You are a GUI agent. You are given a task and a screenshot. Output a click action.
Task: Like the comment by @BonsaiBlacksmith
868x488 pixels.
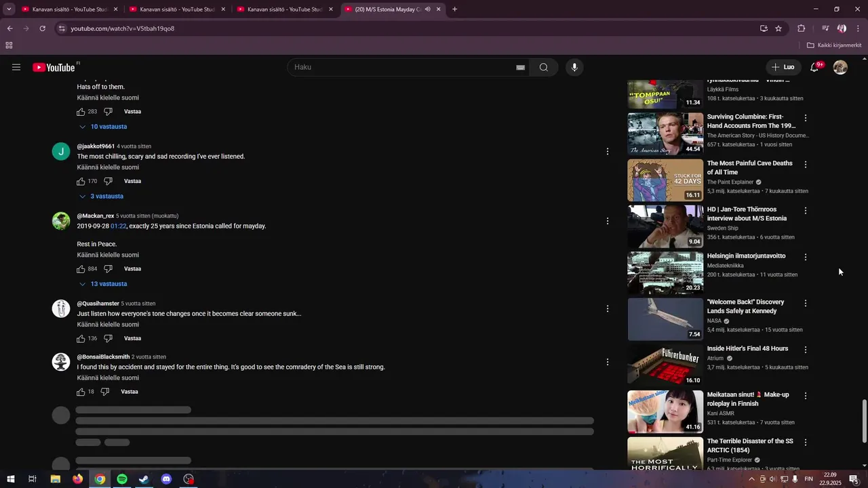(x=81, y=392)
